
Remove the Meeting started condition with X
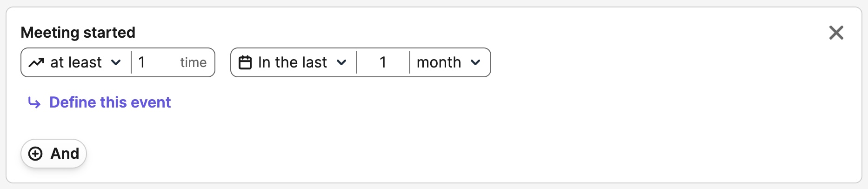[836, 33]
